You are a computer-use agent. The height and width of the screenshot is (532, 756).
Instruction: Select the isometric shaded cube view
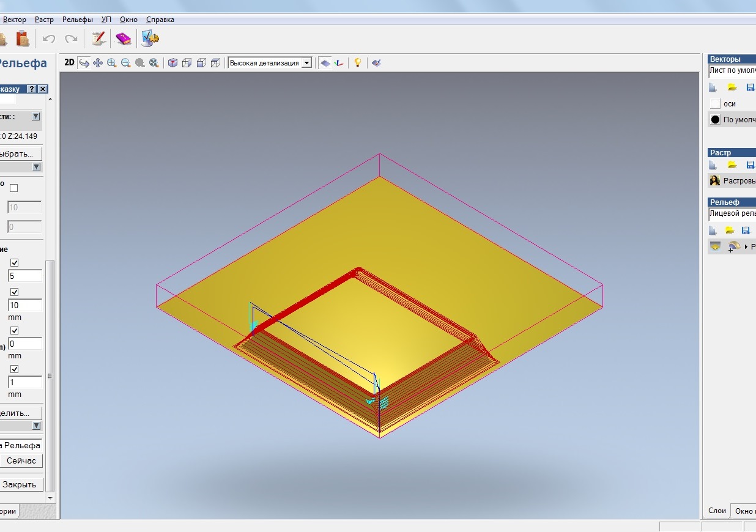coord(173,62)
